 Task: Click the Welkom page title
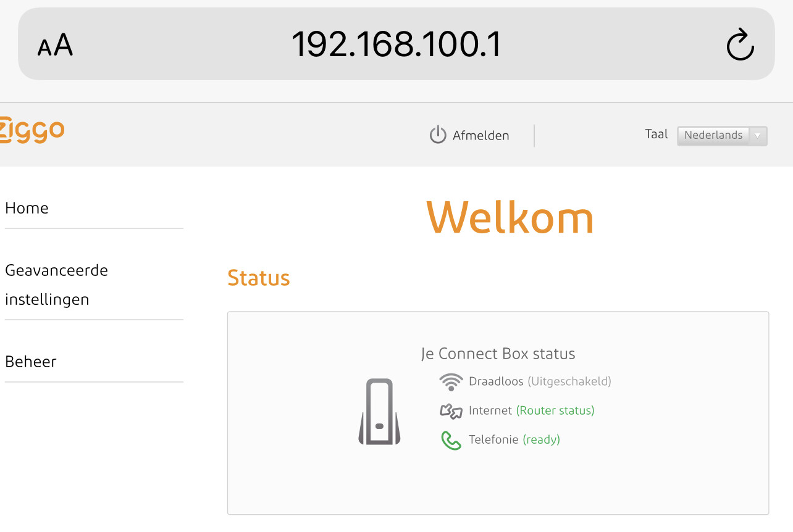click(x=510, y=217)
